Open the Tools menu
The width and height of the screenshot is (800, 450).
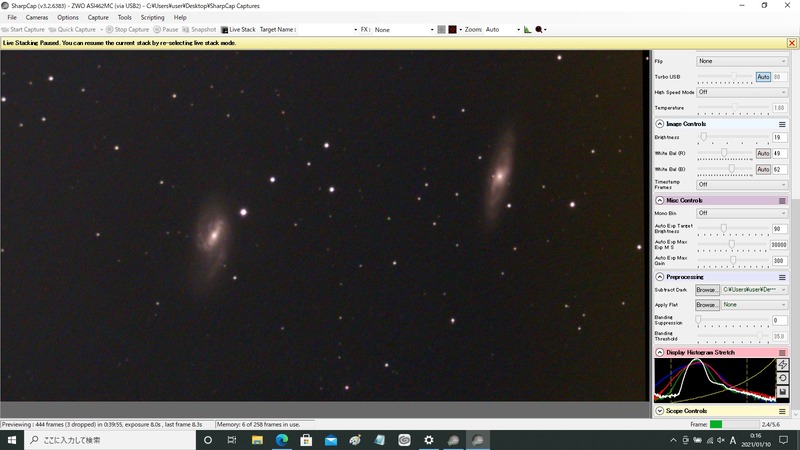click(x=124, y=17)
